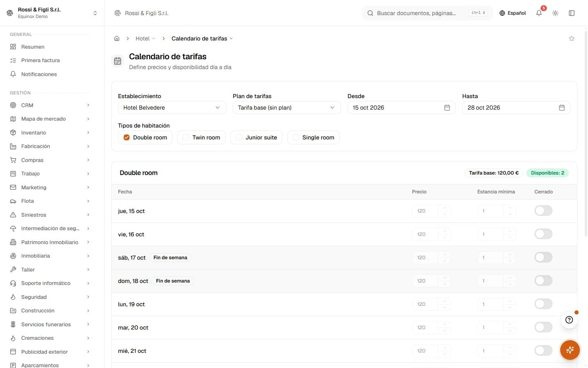Check the Single room checkbox
The height and width of the screenshot is (368, 588).
coord(296,137)
